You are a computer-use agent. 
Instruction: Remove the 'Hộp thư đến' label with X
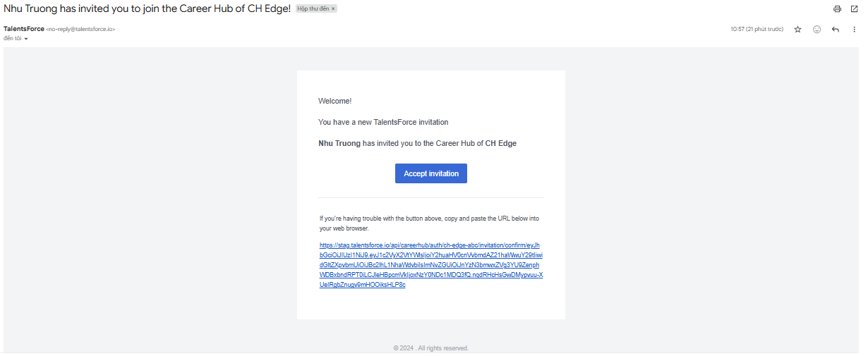click(x=334, y=8)
